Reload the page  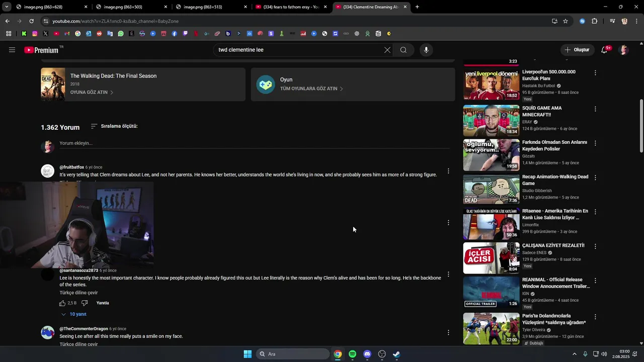pyautogui.click(x=31, y=21)
